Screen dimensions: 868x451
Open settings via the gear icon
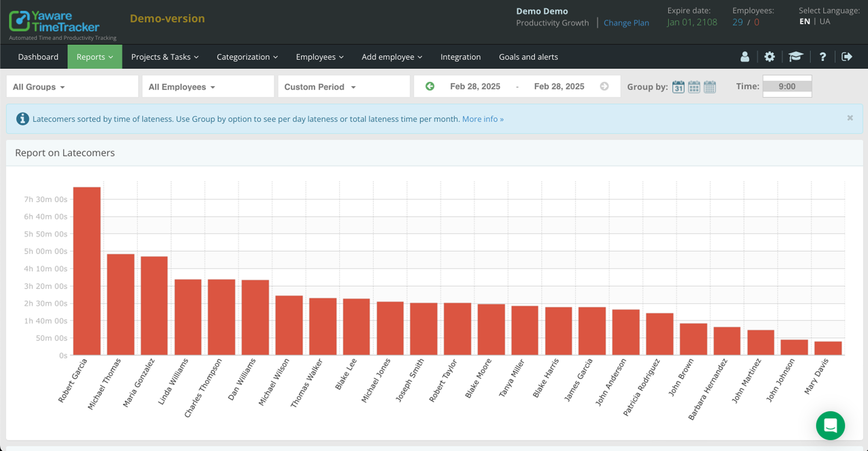(x=770, y=57)
